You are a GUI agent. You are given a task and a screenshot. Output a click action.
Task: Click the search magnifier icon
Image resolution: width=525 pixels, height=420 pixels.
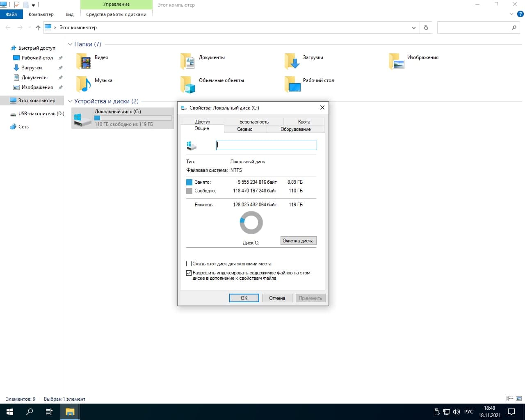(514, 27)
